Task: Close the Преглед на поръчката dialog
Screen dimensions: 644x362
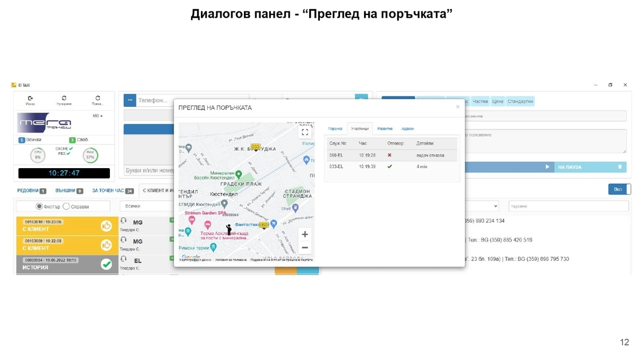Action: (x=457, y=107)
